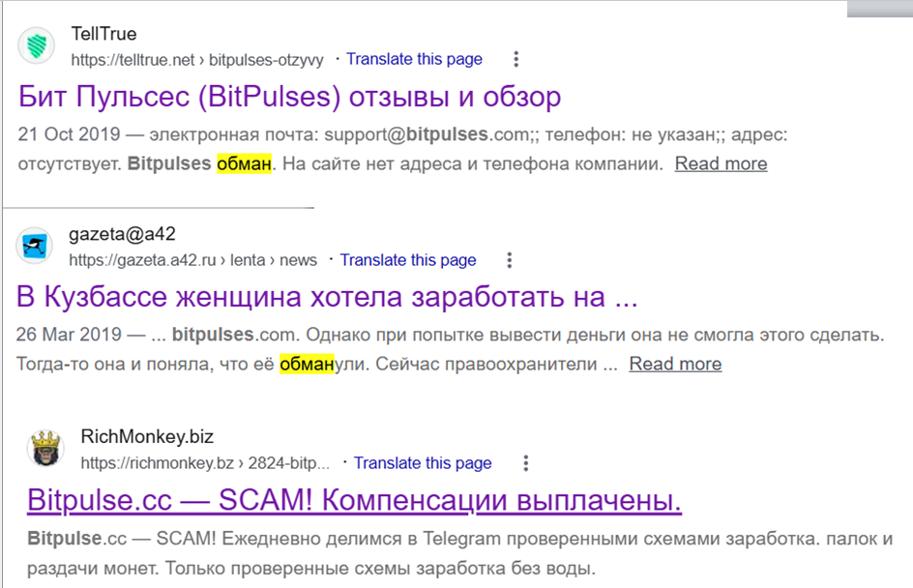Open three-dot menu for the RichMonkey.biz result

(x=526, y=463)
